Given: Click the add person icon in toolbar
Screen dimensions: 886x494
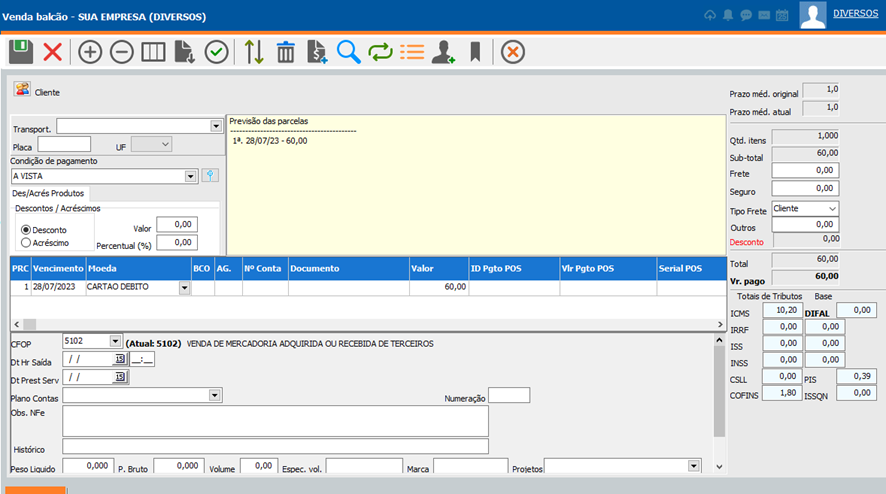Looking at the screenshot, I should (443, 52).
